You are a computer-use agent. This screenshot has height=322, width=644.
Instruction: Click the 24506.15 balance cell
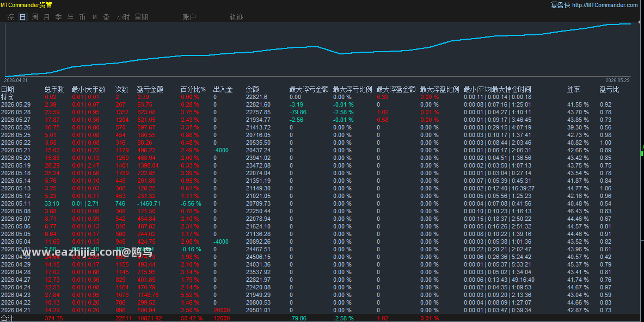pos(259,257)
